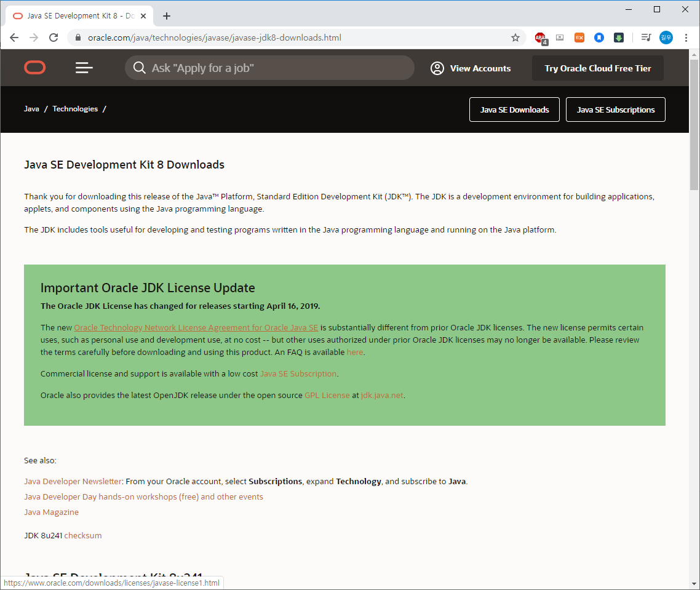The image size is (700, 590).
Task: Focus the Ask search input field
Action: tap(269, 68)
